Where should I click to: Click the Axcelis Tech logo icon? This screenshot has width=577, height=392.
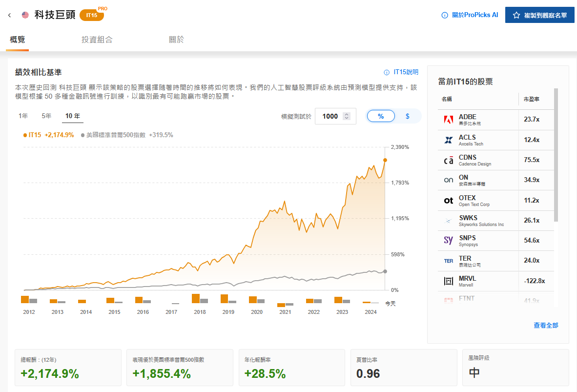pos(449,140)
